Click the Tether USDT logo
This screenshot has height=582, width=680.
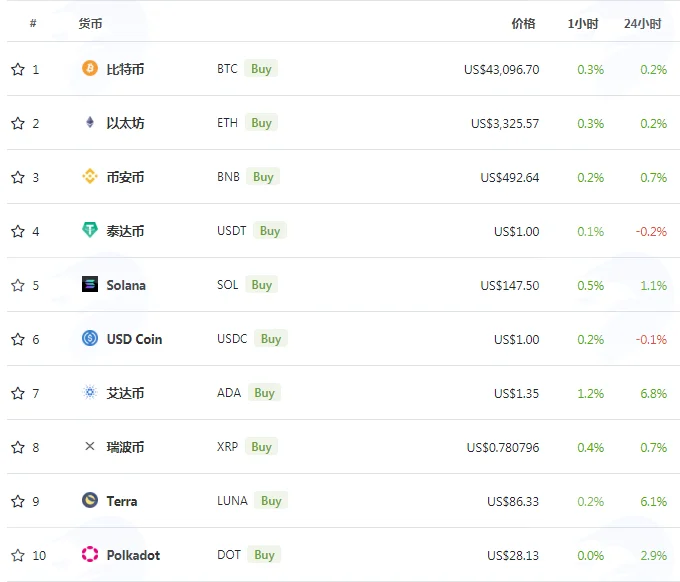pyautogui.click(x=90, y=230)
